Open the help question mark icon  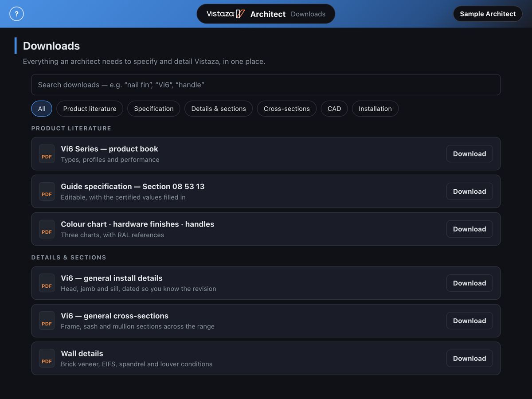click(16, 14)
